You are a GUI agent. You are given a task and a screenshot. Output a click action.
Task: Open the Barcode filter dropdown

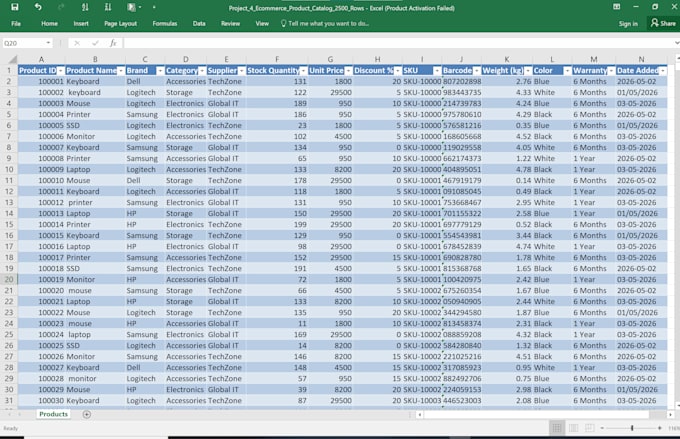(477, 71)
